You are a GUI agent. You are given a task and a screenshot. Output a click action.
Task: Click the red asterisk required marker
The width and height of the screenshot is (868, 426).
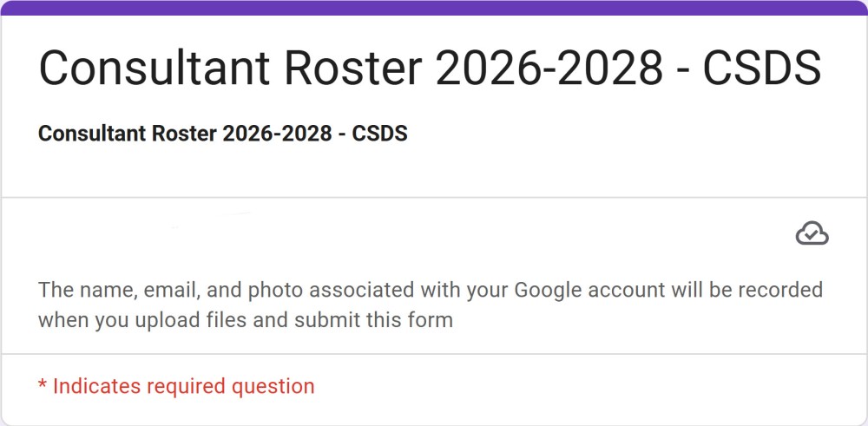[42, 384]
